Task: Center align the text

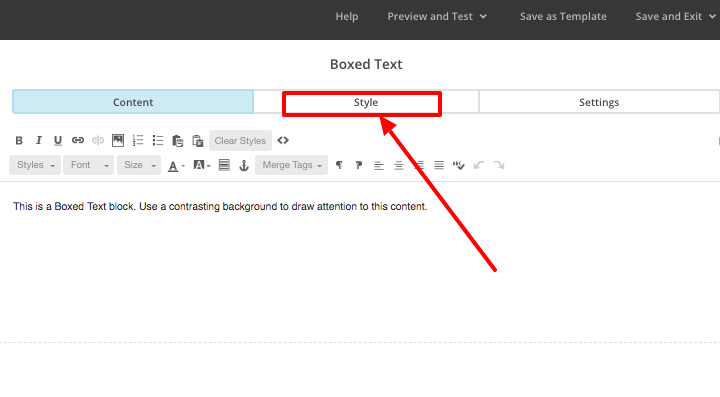Action: (x=399, y=165)
